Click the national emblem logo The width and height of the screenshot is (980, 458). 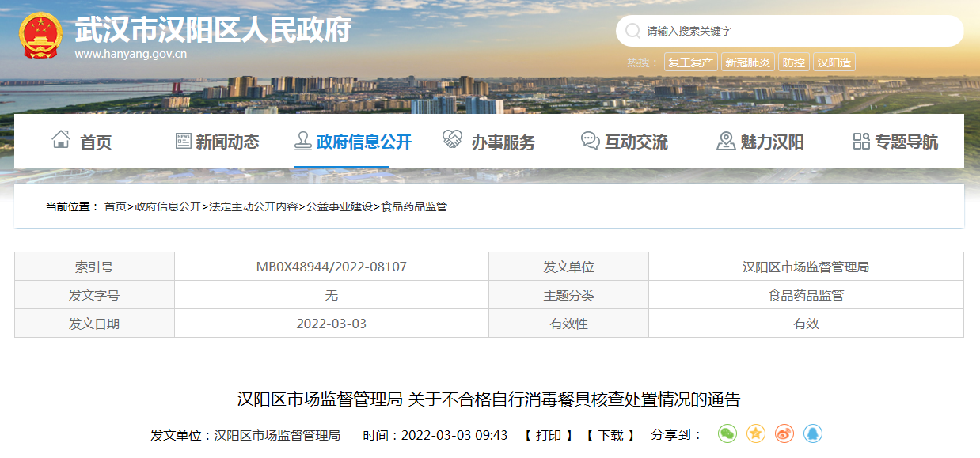40,36
